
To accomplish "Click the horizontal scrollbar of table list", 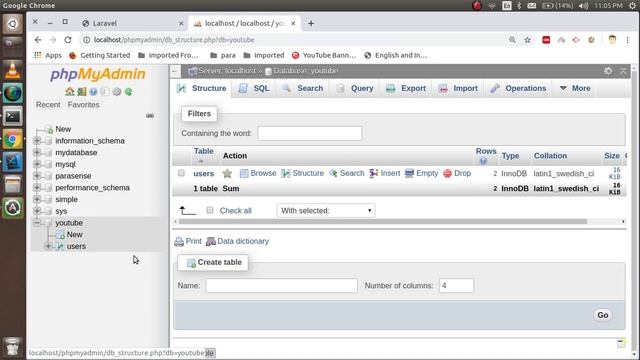I will [x=383, y=222].
